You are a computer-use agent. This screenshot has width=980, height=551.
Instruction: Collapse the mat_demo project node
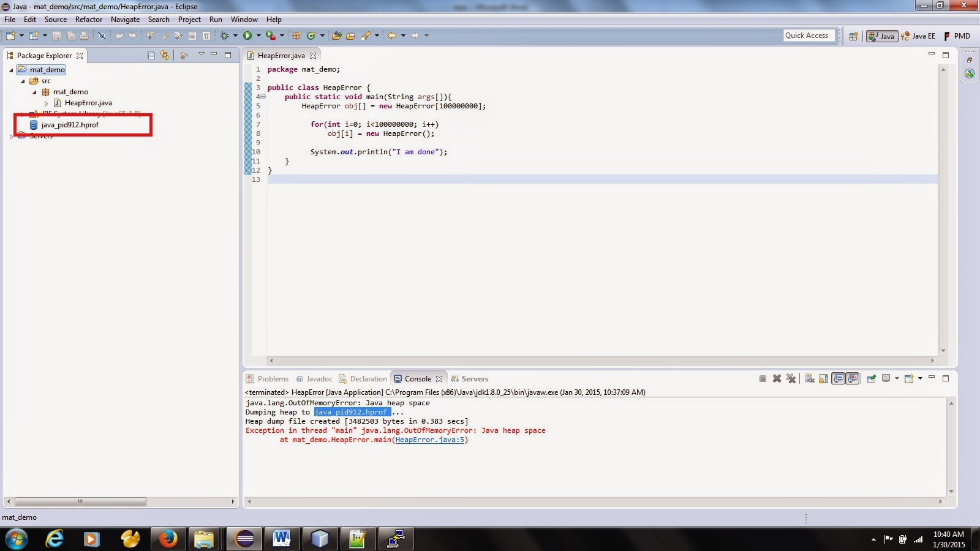click(x=11, y=70)
